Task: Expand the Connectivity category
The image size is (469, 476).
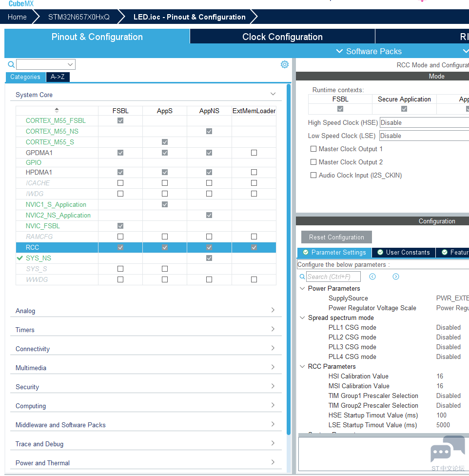Action: [273, 348]
